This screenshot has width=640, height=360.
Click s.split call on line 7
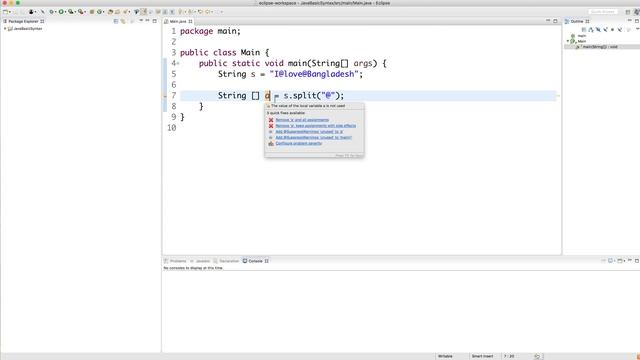313,96
